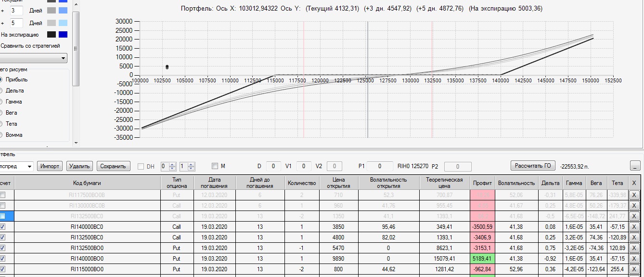
Task: Select the -3500,59 profit cell
Action: (482, 226)
